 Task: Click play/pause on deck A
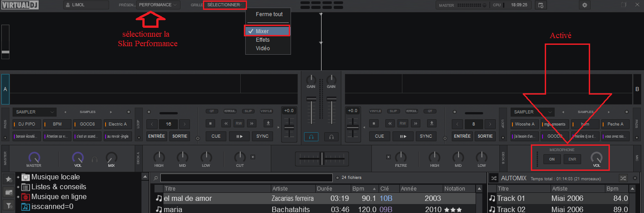click(x=239, y=136)
